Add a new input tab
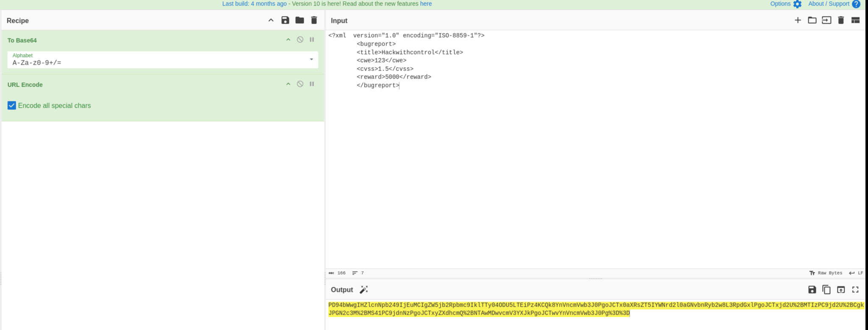This screenshot has height=330, width=868. pos(798,20)
